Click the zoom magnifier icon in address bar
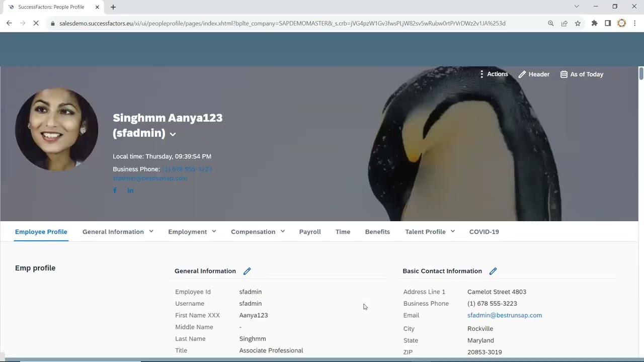 pyautogui.click(x=551, y=23)
